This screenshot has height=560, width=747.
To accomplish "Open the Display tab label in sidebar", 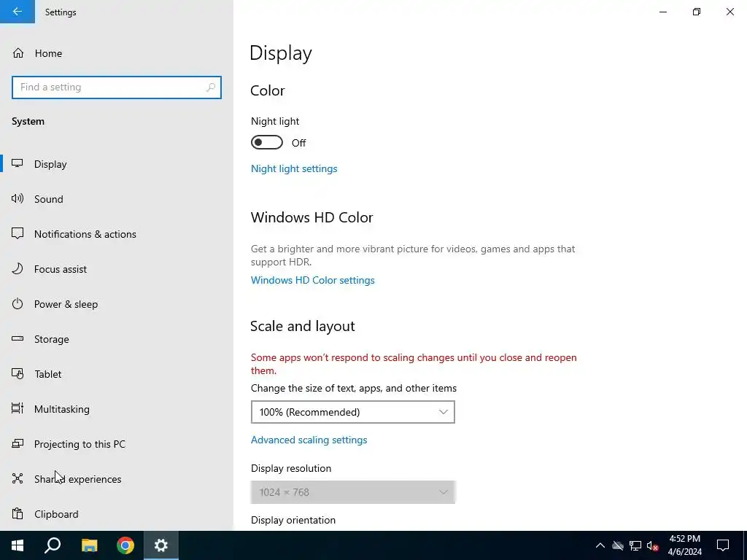I will coord(50,164).
